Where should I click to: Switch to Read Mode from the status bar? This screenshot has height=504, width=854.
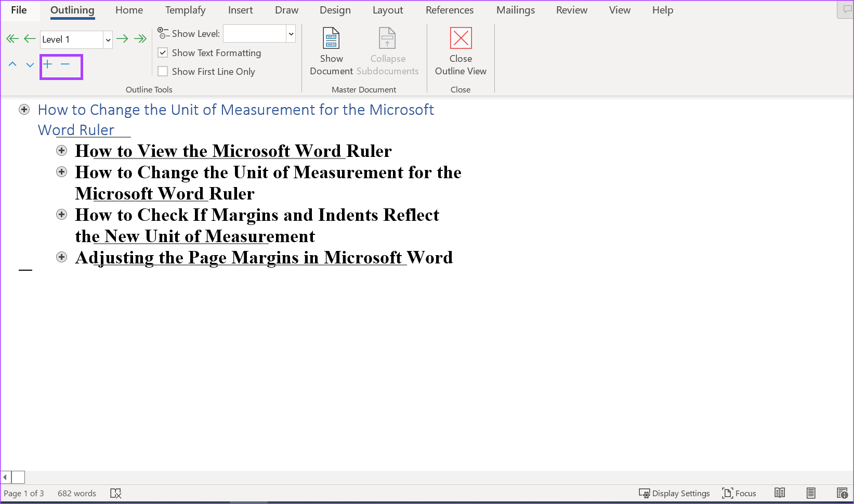780,493
